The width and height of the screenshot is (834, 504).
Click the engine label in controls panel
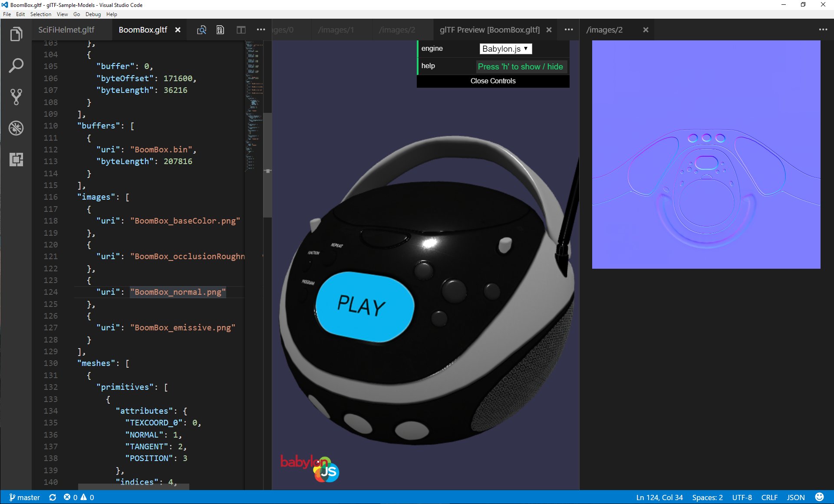pyautogui.click(x=432, y=49)
